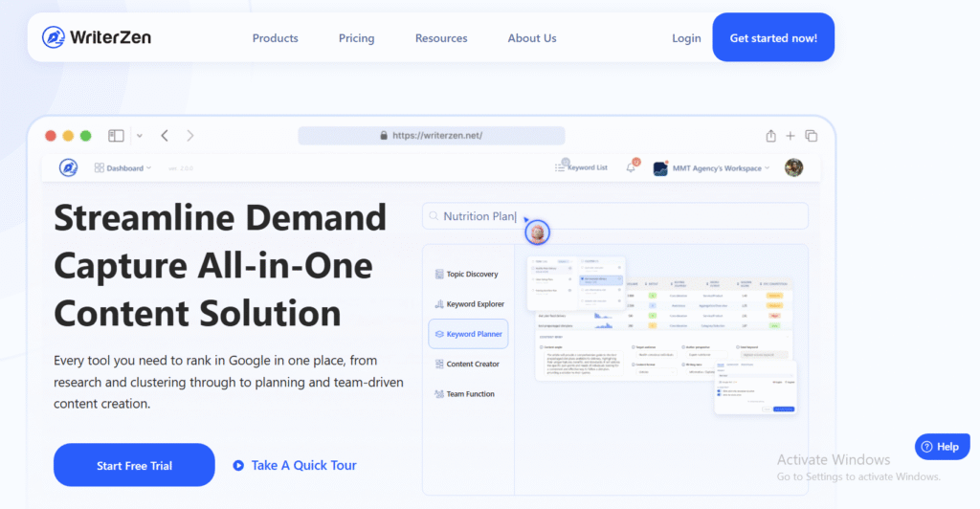
Task: Open a new browser tab with the plus icon
Action: click(791, 136)
